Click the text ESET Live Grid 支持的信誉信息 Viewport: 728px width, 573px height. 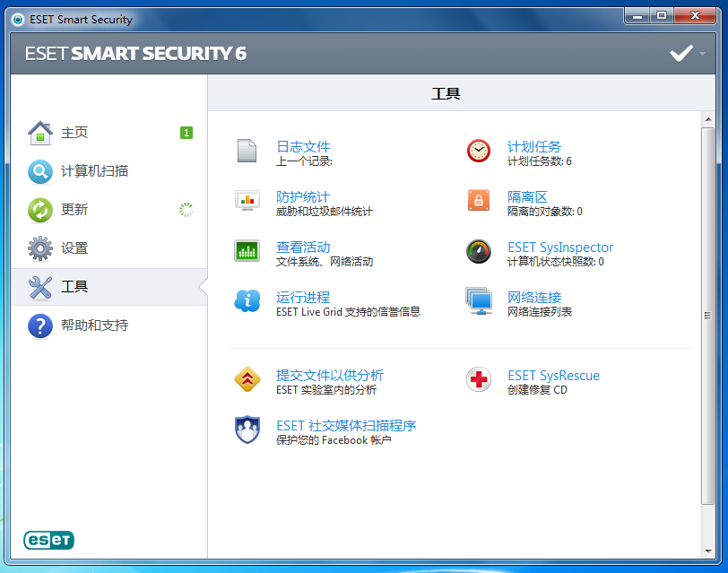point(348,312)
